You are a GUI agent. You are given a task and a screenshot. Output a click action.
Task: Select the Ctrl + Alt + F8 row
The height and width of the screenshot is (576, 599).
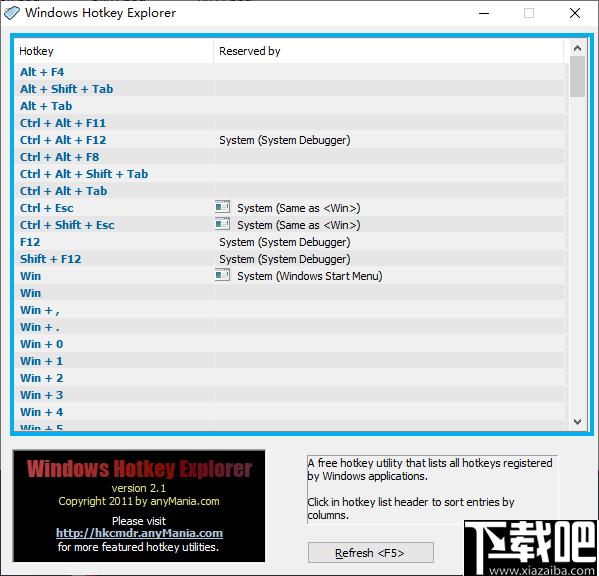click(x=290, y=157)
